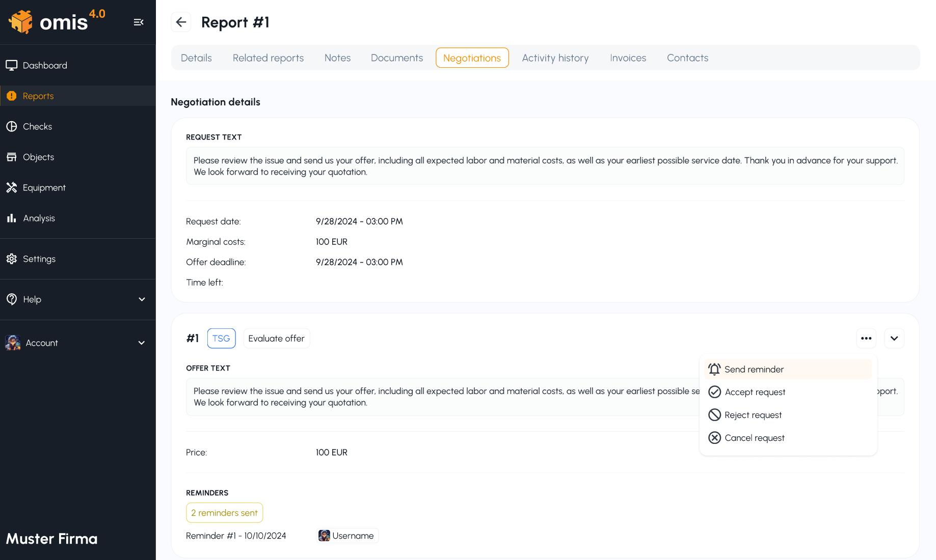The image size is (936, 560).
Task: Open the "2 reminders sent" badge
Action: pos(224,513)
